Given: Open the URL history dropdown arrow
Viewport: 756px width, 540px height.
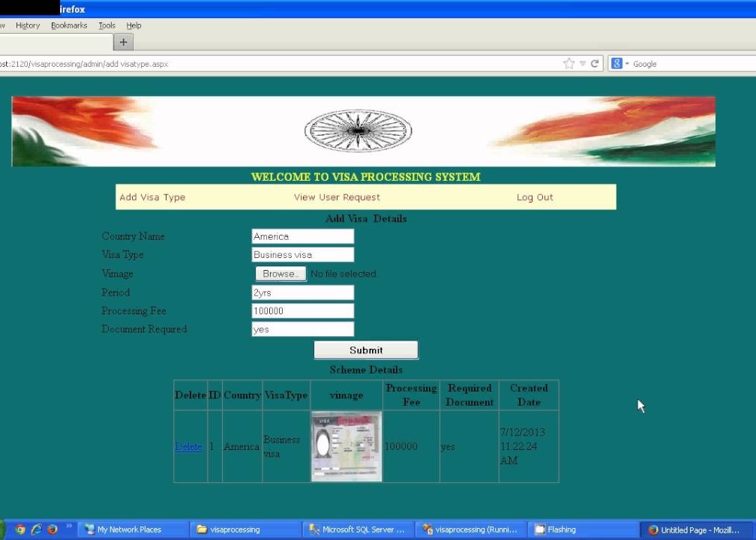Looking at the screenshot, I should (x=582, y=64).
